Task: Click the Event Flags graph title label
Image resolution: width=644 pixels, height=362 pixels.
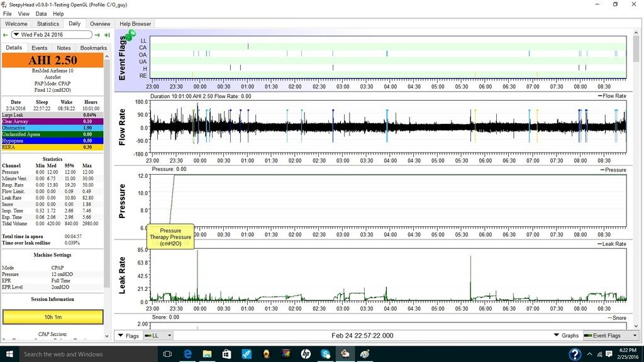Action: [x=122, y=58]
